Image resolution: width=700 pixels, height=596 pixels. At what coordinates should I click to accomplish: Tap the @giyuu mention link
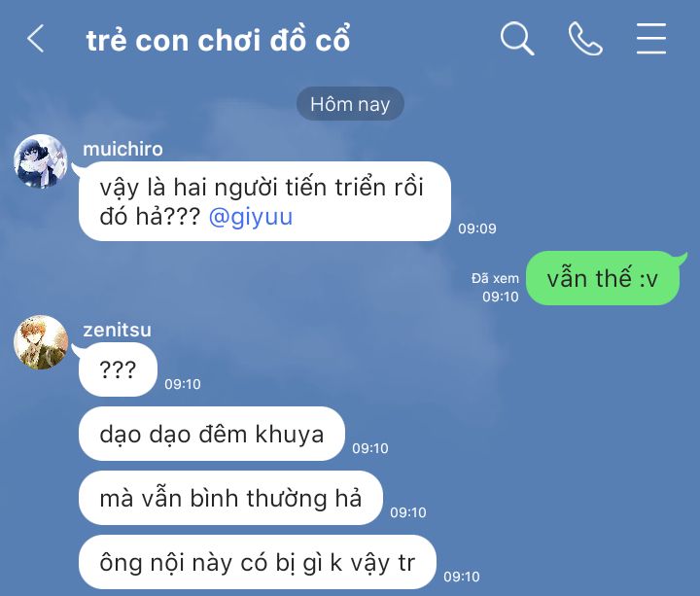pos(251,217)
